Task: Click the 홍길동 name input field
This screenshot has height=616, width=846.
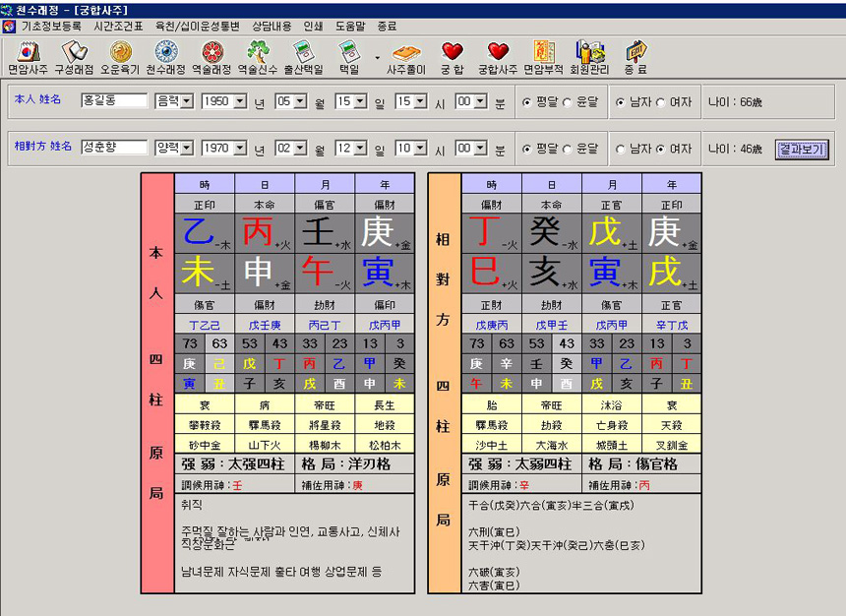Action: (x=114, y=101)
